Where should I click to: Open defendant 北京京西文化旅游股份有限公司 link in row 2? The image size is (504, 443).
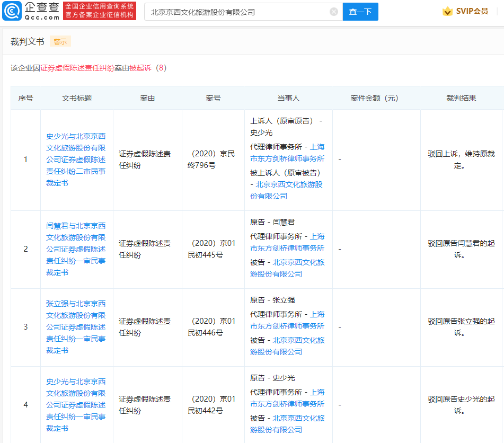pyautogui.click(x=287, y=268)
